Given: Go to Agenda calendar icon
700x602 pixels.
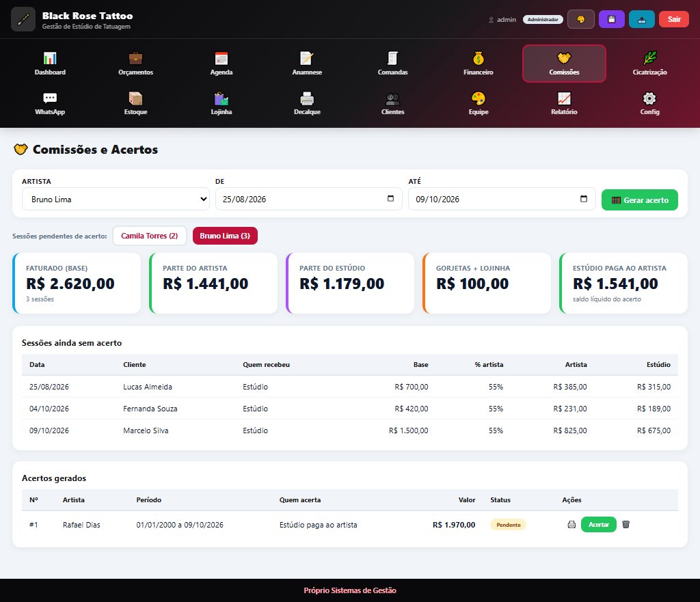Looking at the screenshot, I should tap(221, 59).
